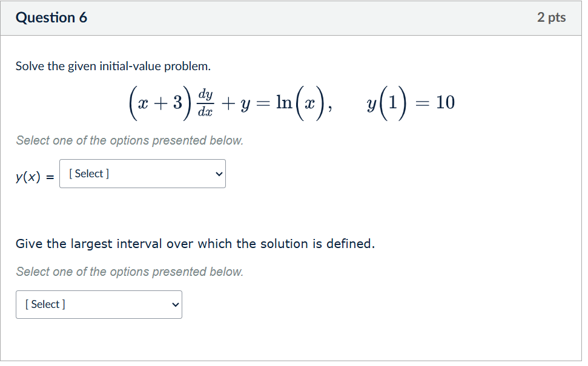Select the [ Select ] placeholder for the interval
The width and height of the screenshot is (588, 366).
coord(45,304)
